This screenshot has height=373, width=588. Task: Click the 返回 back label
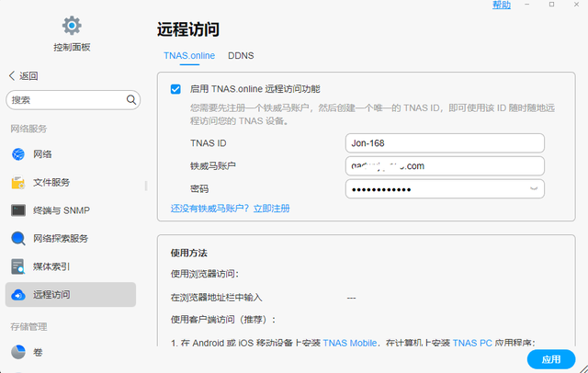click(28, 76)
